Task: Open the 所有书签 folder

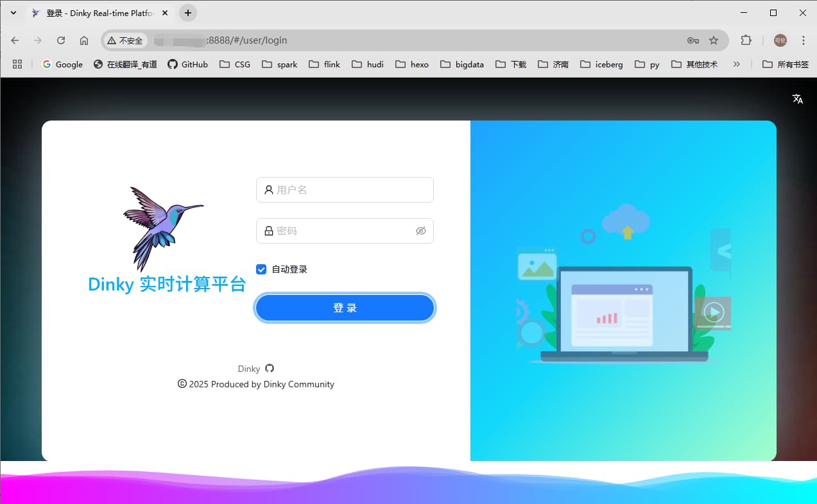Action: point(785,64)
